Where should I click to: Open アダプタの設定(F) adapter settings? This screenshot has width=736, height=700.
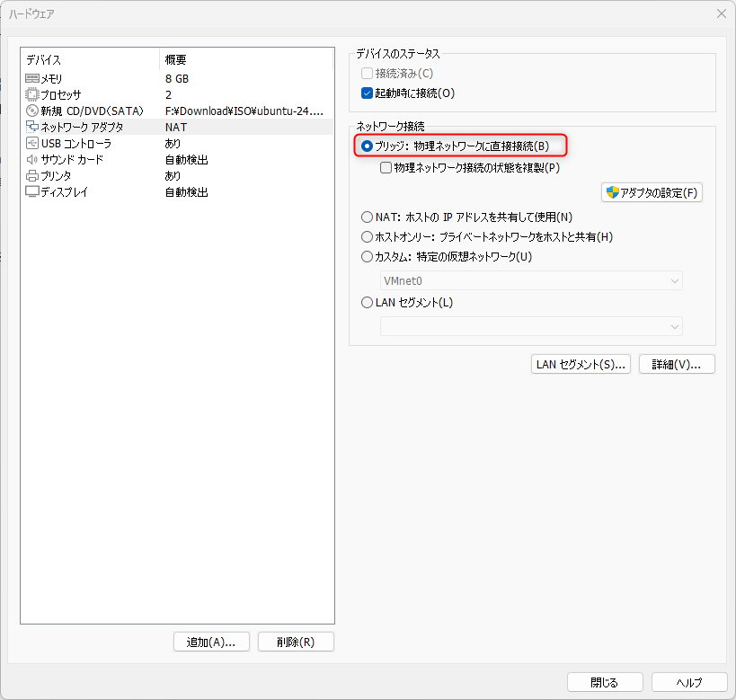(652, 192)
